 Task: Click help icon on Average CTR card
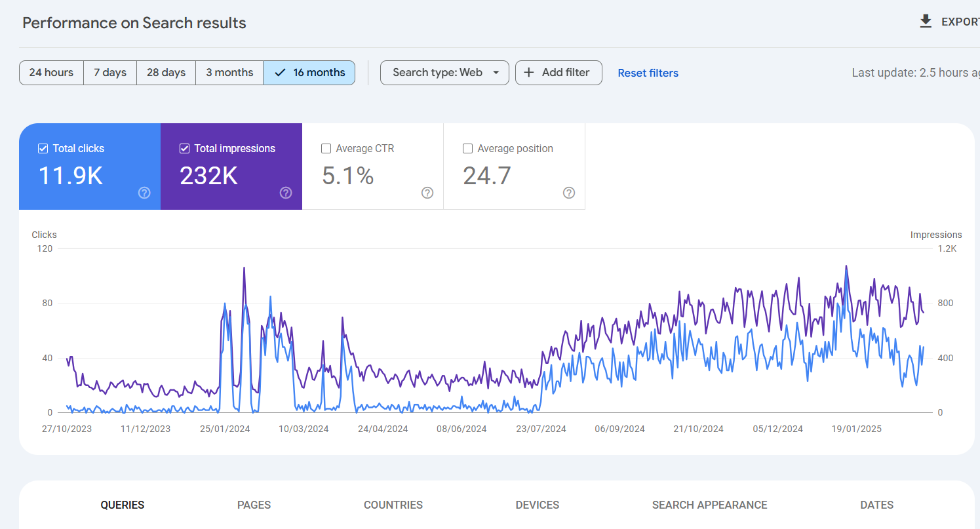click(x=427, y=193)
